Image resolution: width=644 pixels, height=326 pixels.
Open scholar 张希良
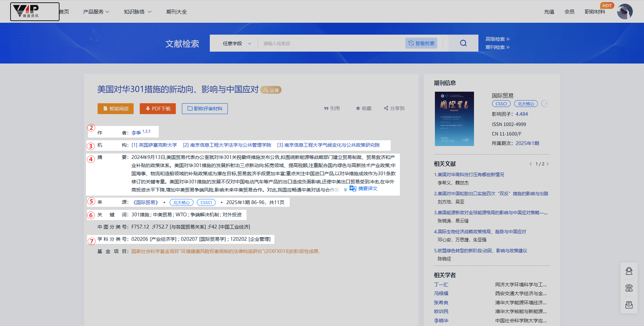point(441,303)
